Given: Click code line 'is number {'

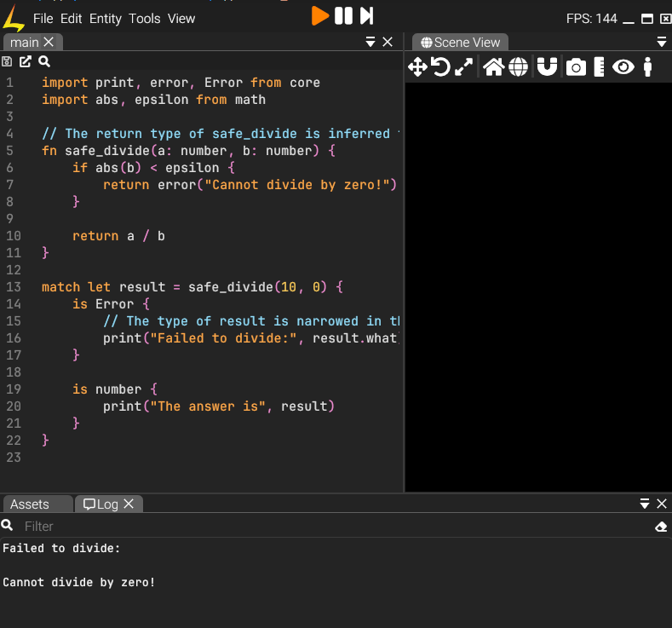Looking at the screenshot, I should click(x=115, y=389).
